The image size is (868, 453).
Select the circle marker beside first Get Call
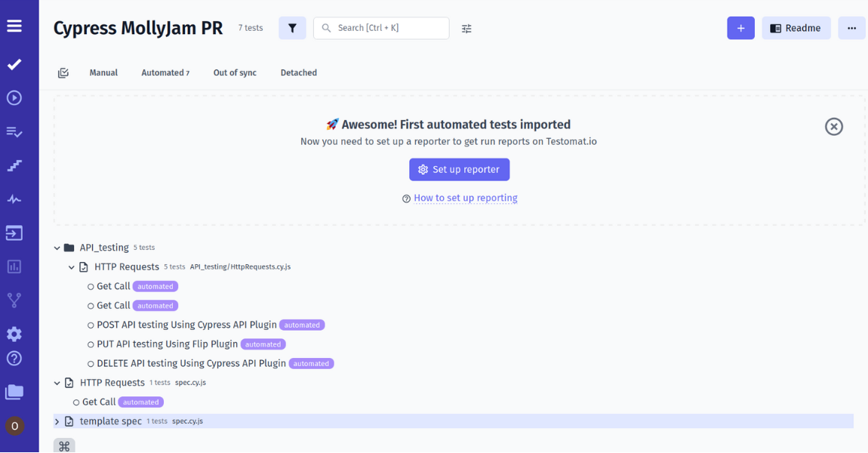[x=89, y=286]
